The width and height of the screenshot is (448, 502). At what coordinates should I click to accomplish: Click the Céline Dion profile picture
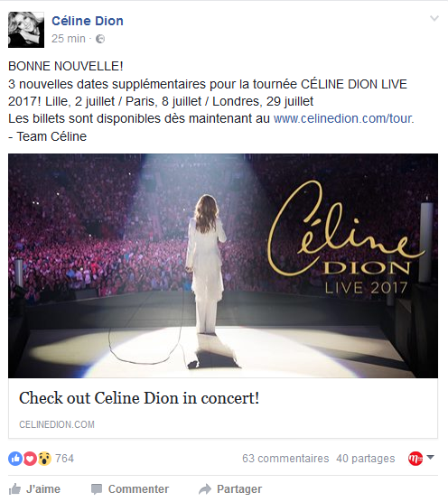coord(26,30)
